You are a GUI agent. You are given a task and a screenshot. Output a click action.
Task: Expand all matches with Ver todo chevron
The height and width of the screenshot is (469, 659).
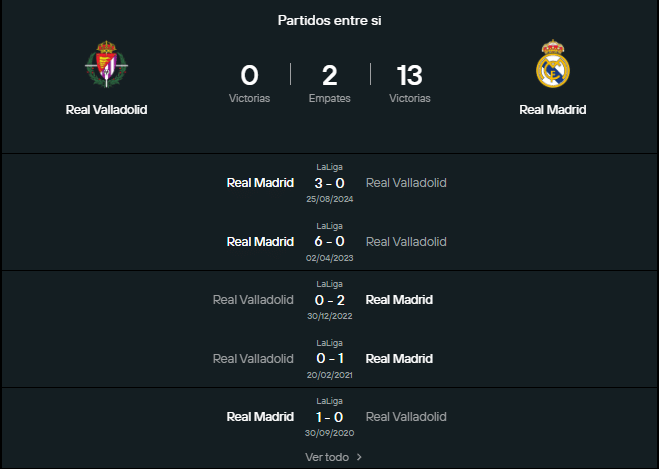tap(359, 457)
